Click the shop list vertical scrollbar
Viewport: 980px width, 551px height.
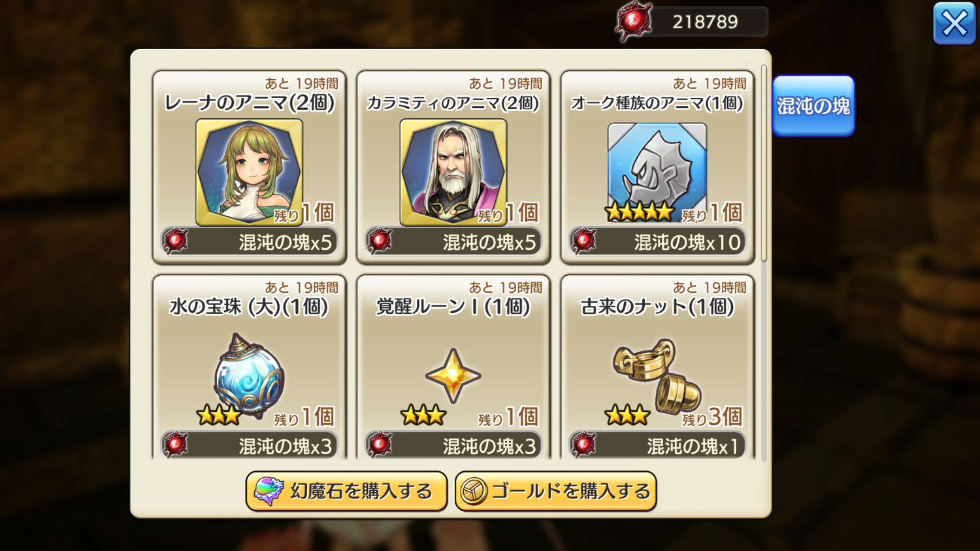click(764, 163)
